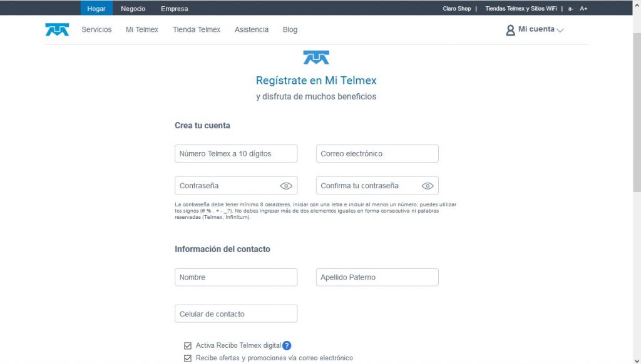Click the Información del contacto heading
641x364 pixels.
tap(222, 249)
